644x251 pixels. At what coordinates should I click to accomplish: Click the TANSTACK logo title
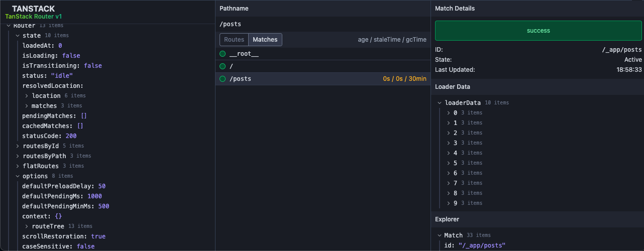(33, 9)
